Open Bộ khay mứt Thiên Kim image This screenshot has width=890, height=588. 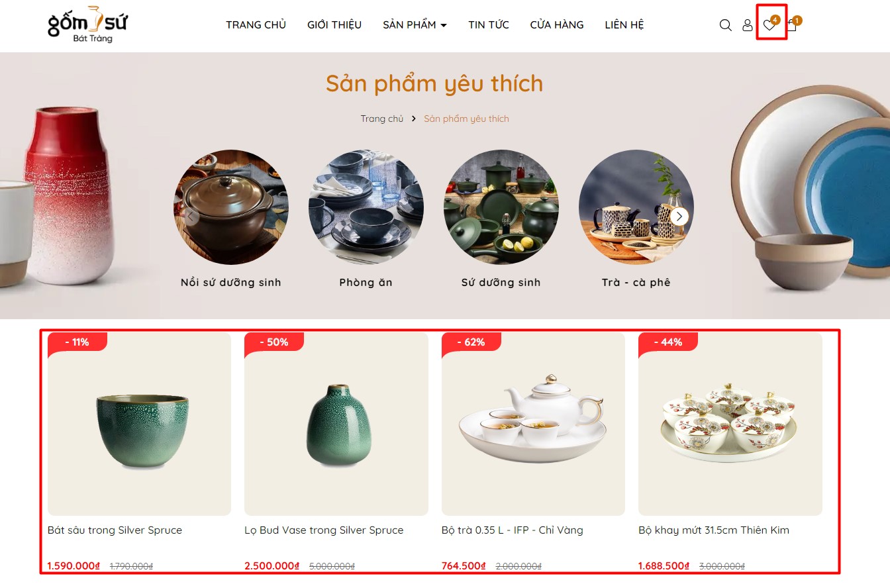730,424
